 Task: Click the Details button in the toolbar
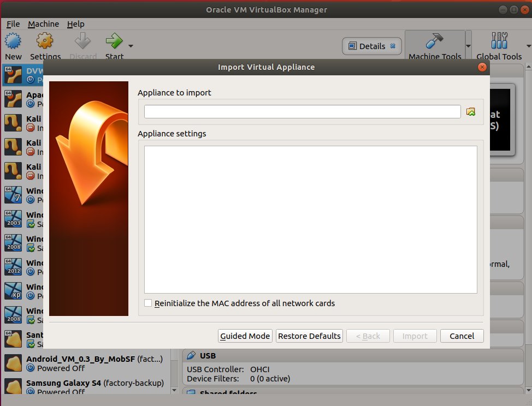tap(372, 46)
